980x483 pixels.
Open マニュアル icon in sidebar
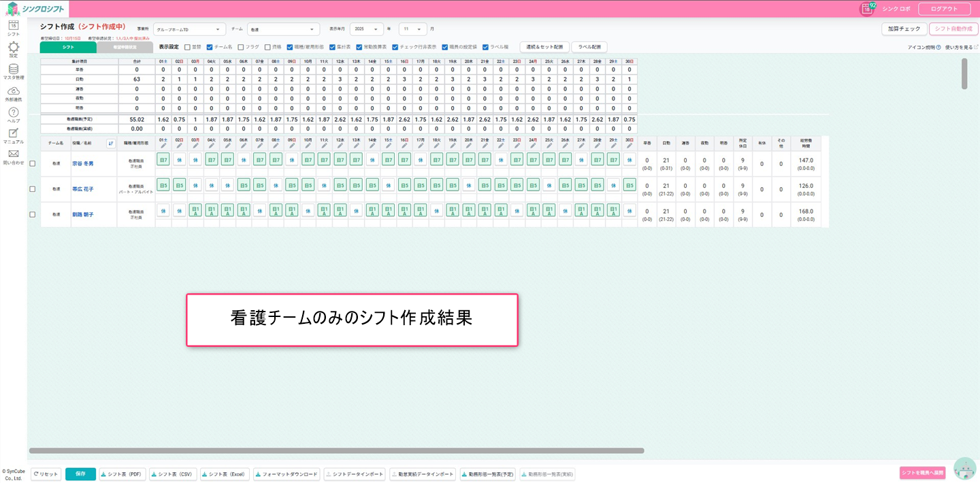[13, 135]
